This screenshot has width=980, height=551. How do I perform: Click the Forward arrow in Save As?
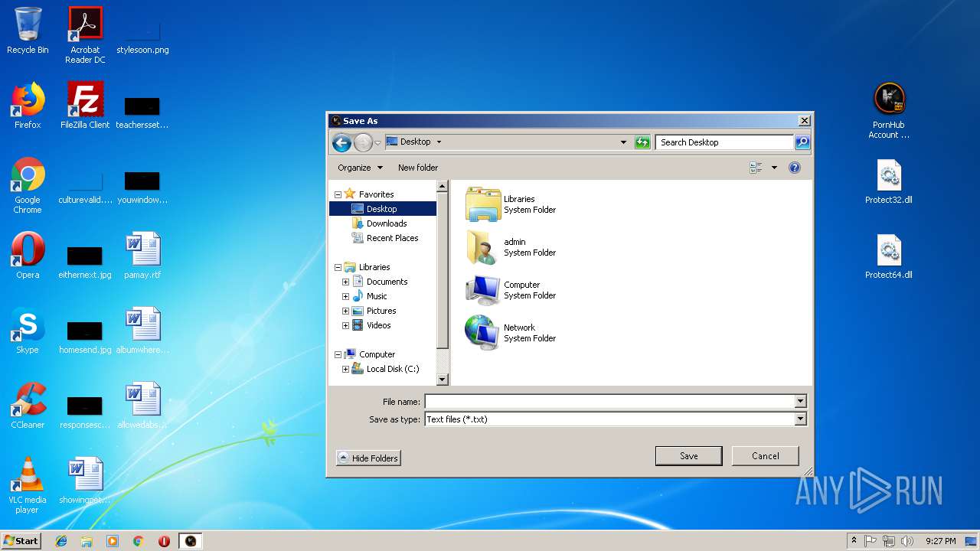coord(363,142)
